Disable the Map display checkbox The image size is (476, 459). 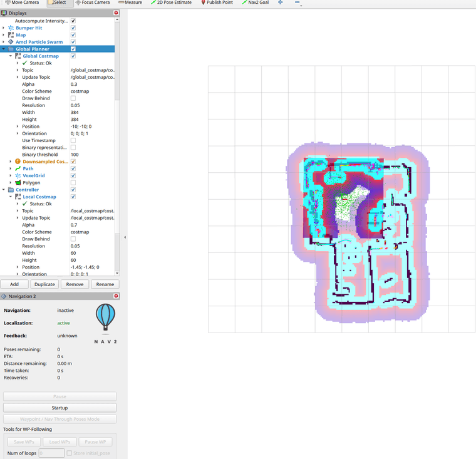(73, 35)
